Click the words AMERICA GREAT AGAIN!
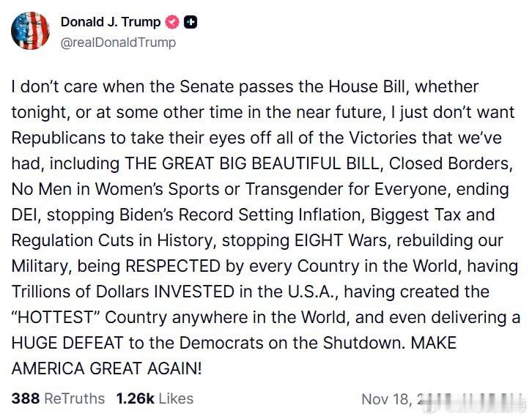Viewport: 532px width, 419px height. 106,368
